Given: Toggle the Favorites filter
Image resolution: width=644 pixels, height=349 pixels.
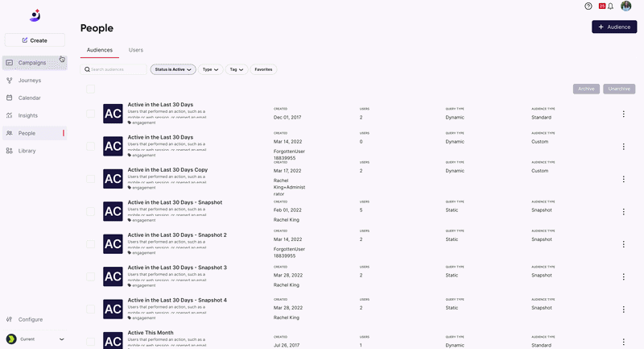Looking at the screenshot, I should (263, 69).
